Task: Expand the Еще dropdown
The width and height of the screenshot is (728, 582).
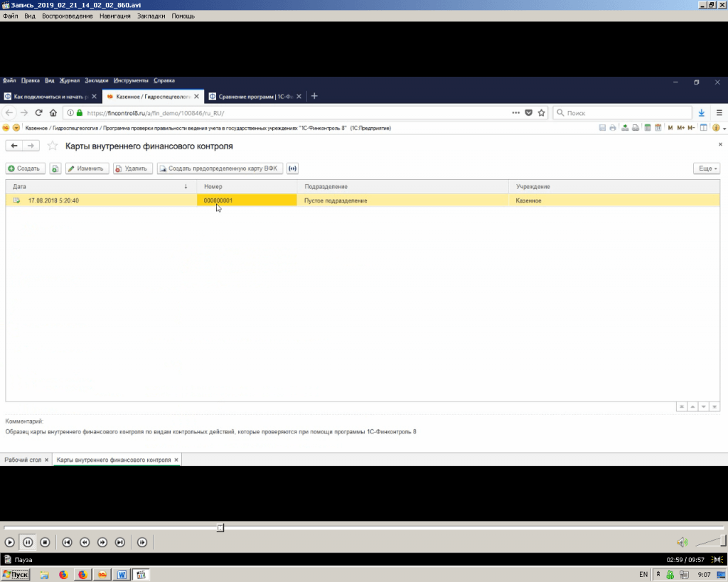Action: click(x=706, y=168)
